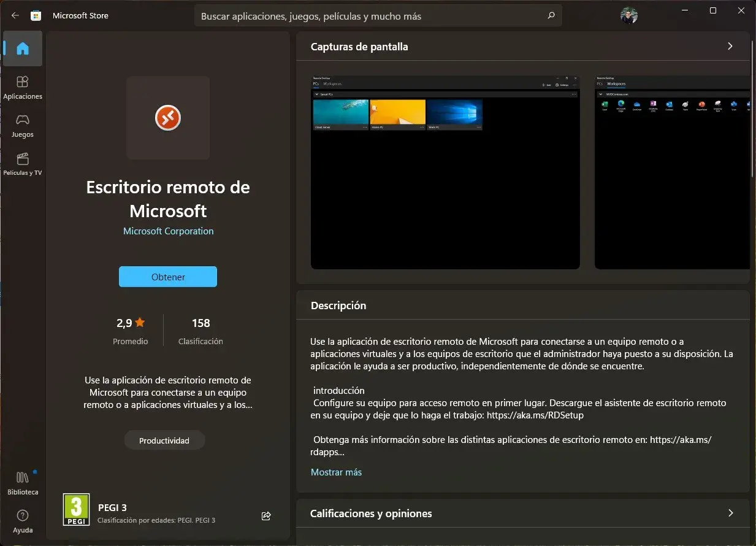The height and width of the screenshot is (546, 756).
Task: Close the Microsoft Store window
Action: click(741, 10)
